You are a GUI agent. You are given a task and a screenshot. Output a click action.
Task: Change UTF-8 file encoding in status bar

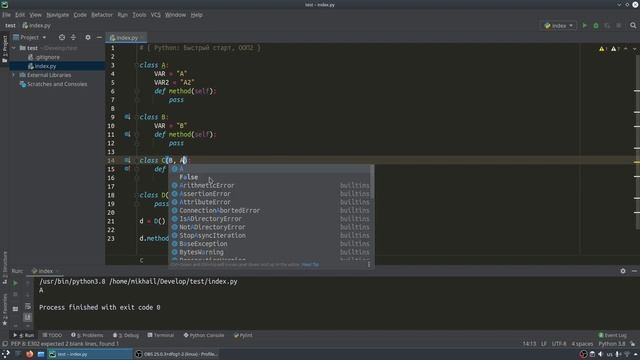tap(559, 344)
